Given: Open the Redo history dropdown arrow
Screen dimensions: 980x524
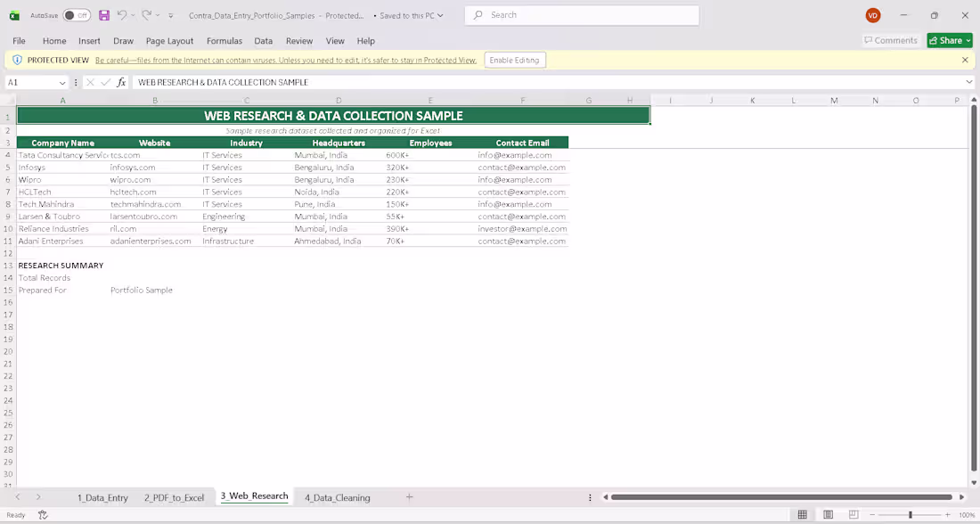Looking at the screenshot, I should click(x=157, y=15).
